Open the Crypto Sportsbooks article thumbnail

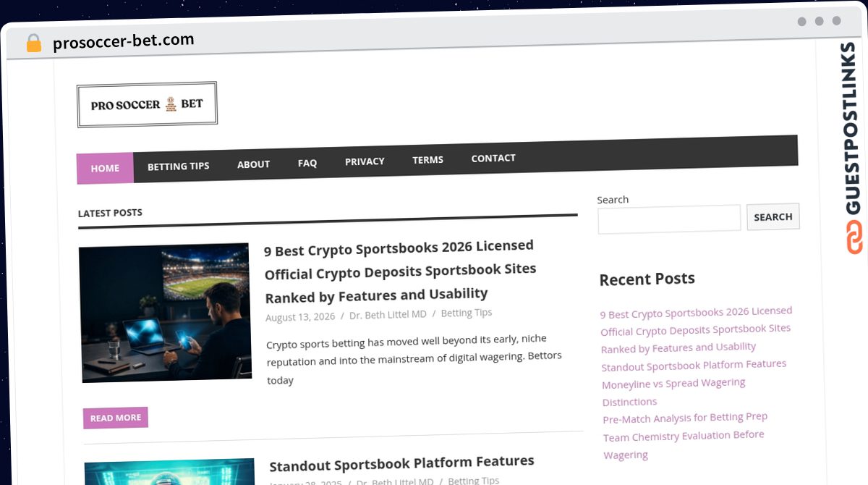click(x=165, y=312)
